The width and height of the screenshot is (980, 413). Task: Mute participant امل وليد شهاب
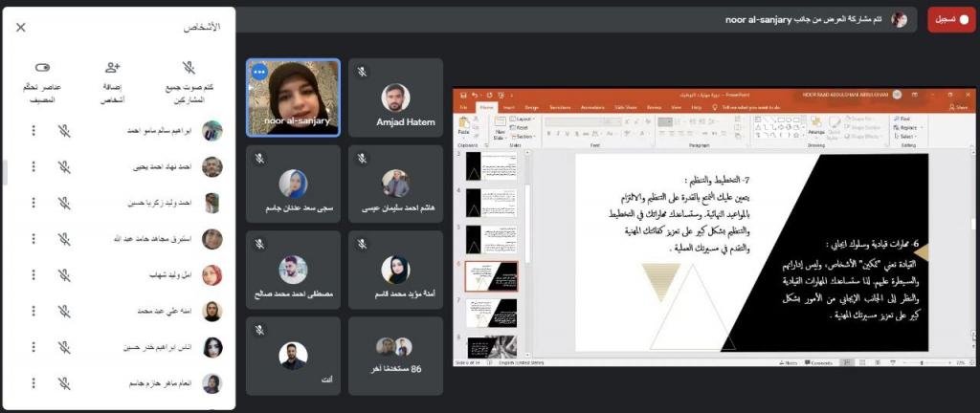(64, 274)
